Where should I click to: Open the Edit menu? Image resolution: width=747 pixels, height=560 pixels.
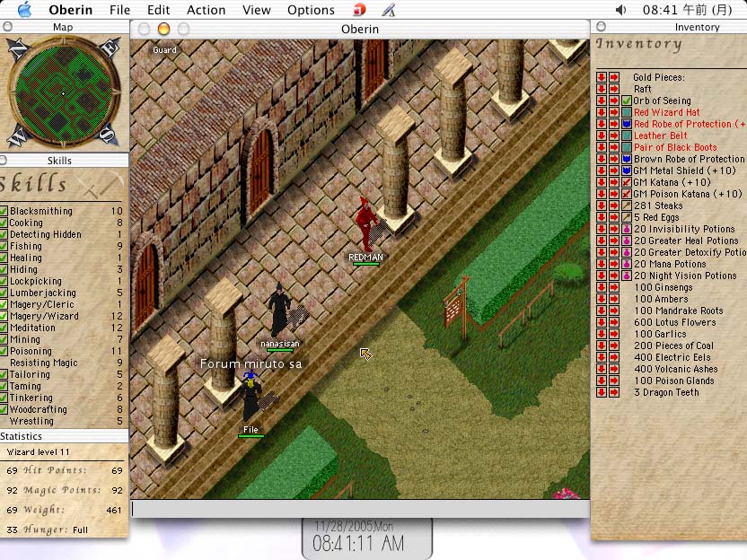(x=158, y=10)
